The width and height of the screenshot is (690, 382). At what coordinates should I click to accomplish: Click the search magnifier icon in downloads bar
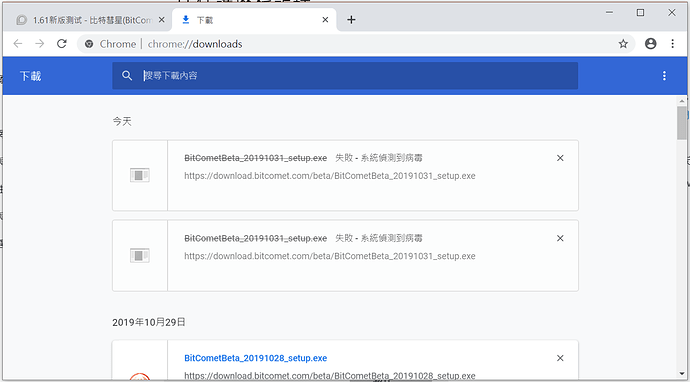coord(127,76)
